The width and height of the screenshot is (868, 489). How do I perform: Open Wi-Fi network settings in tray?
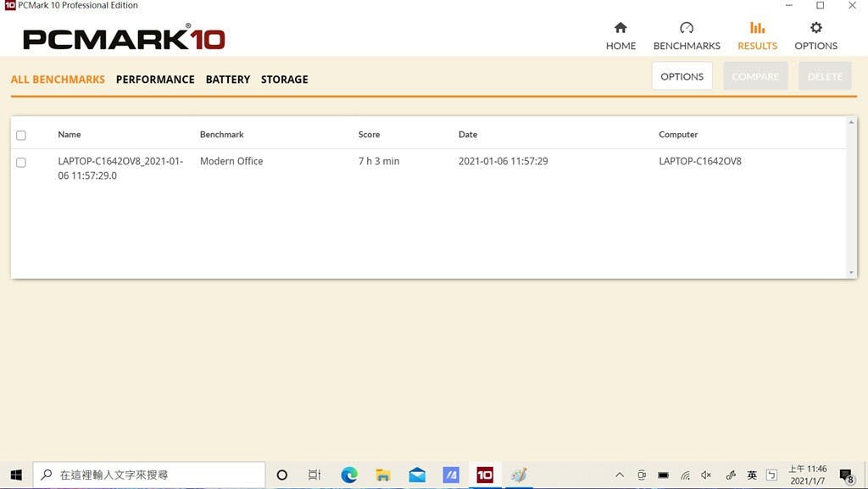click(x=685, y=475)
